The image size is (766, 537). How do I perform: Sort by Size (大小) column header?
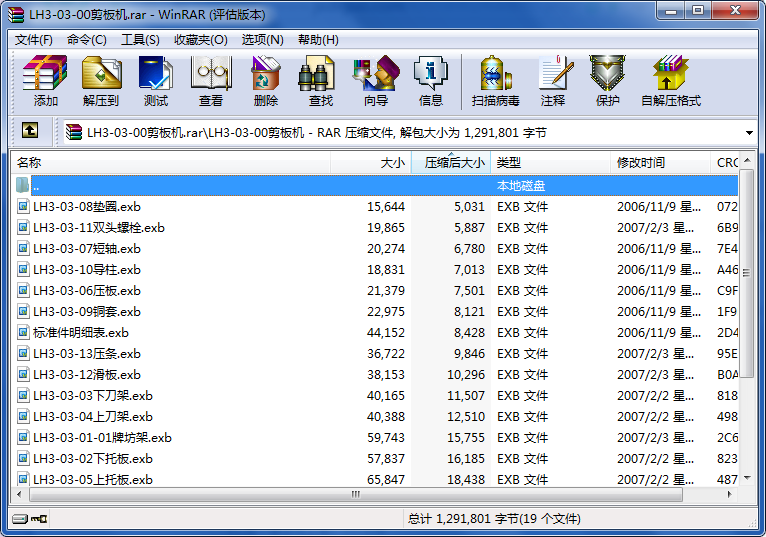point(371,163)
